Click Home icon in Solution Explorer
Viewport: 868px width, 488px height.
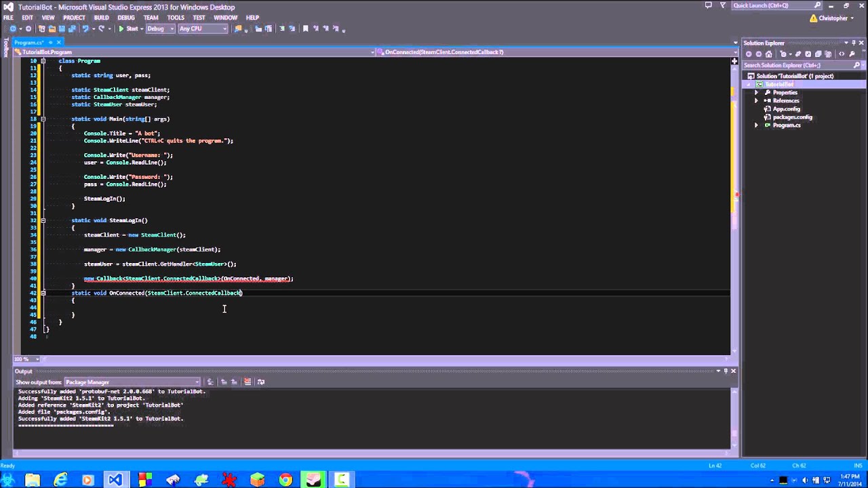[x=768, y=54]
